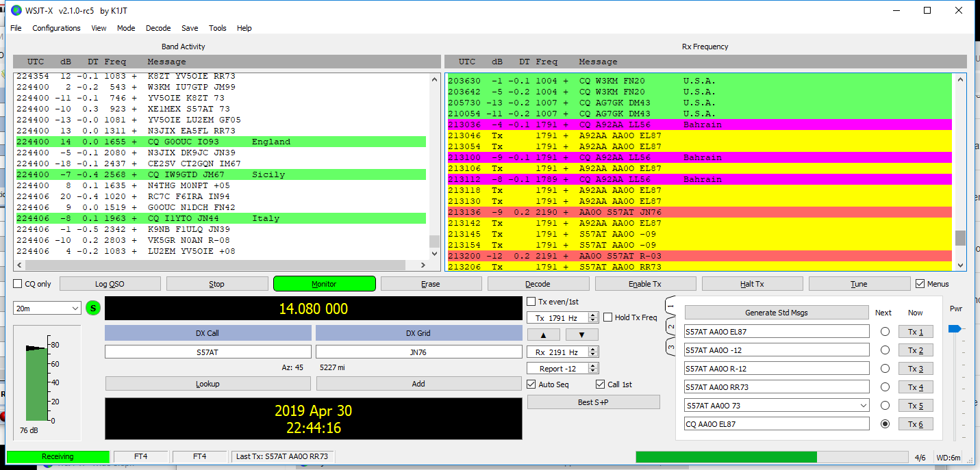Click the Pwr slider handle
980x470 pixels.
pyautogui.click(x=953, y=329)
